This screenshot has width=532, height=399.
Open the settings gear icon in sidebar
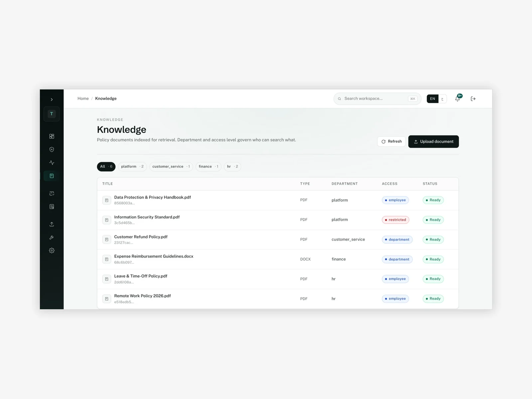52,251
